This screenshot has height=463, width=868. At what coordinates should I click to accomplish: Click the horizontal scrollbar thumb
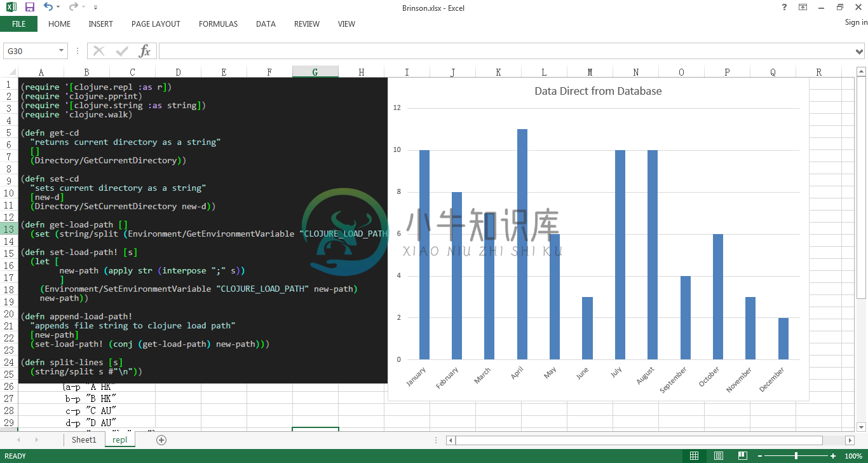(x=639, y=440)
